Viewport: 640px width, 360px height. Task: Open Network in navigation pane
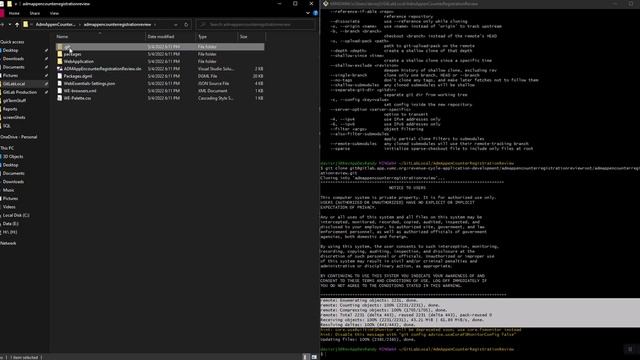(x=8, y=243)
